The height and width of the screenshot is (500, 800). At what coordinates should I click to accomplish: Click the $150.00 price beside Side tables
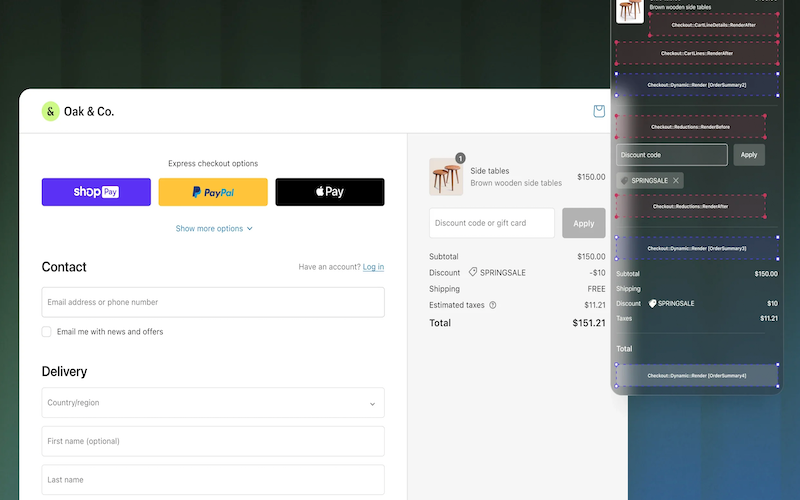tap(591, 177)
